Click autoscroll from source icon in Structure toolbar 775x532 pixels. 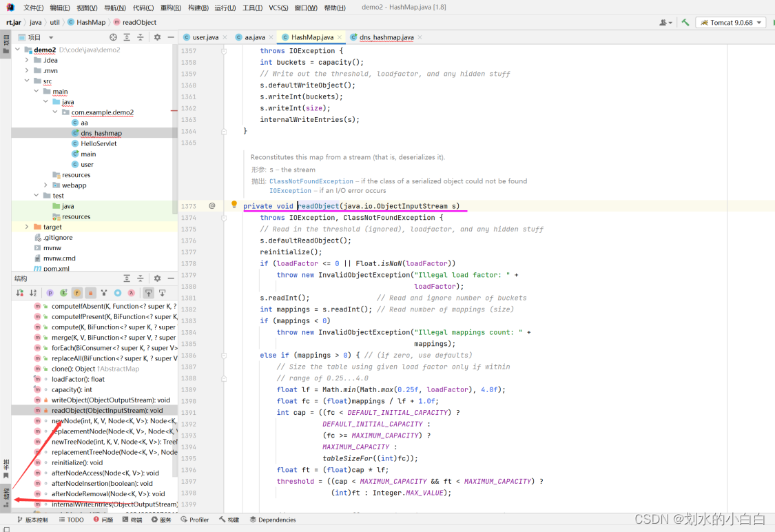point(163,293)
